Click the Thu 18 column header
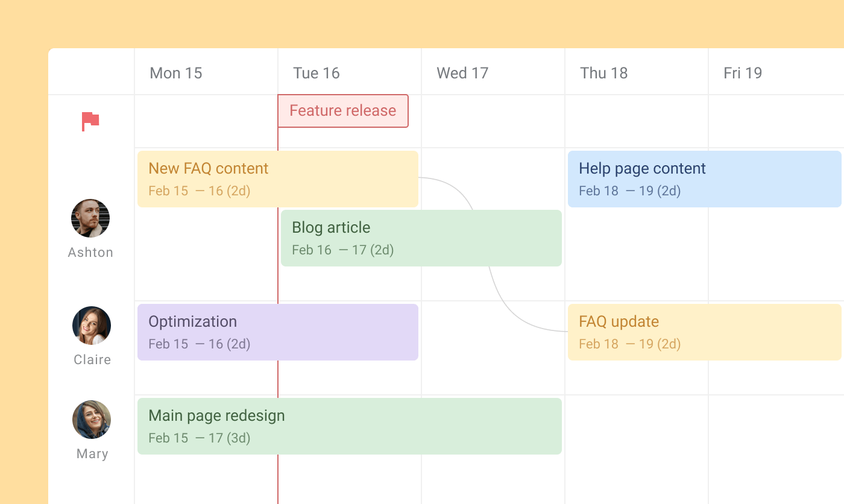 (x=603, y=72)
